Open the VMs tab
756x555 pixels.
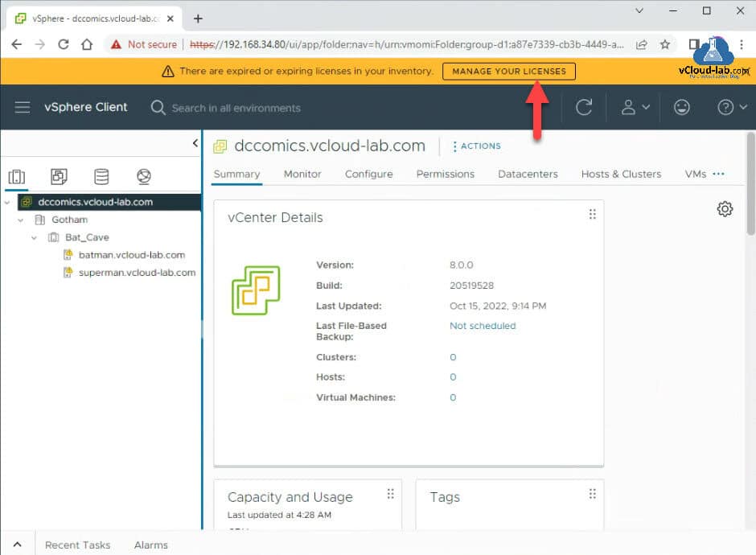(695, 174)
